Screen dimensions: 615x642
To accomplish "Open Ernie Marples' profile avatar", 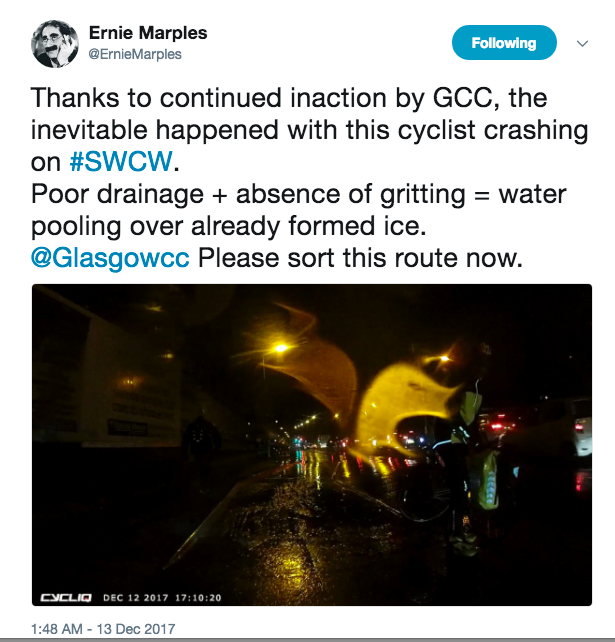I will click(55, 43).
